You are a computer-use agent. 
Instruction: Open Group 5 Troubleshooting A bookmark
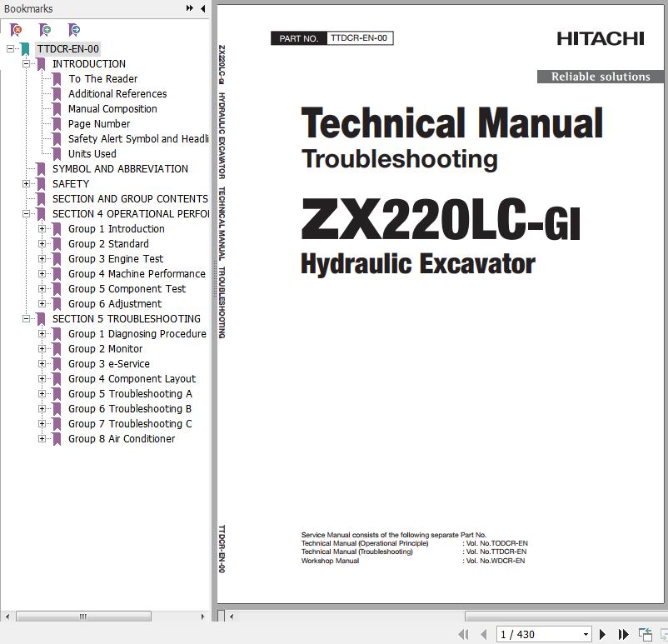[x=130, y=393]
